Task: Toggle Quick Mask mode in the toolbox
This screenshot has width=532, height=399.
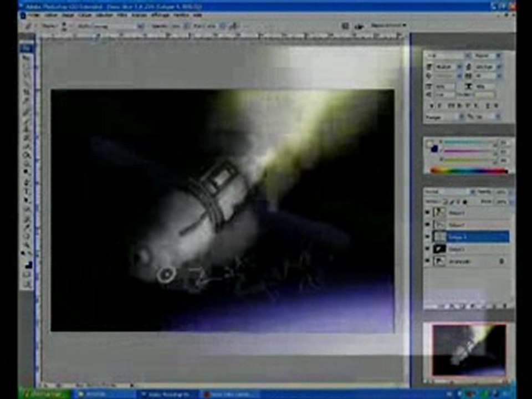Action: coord(27,275)
